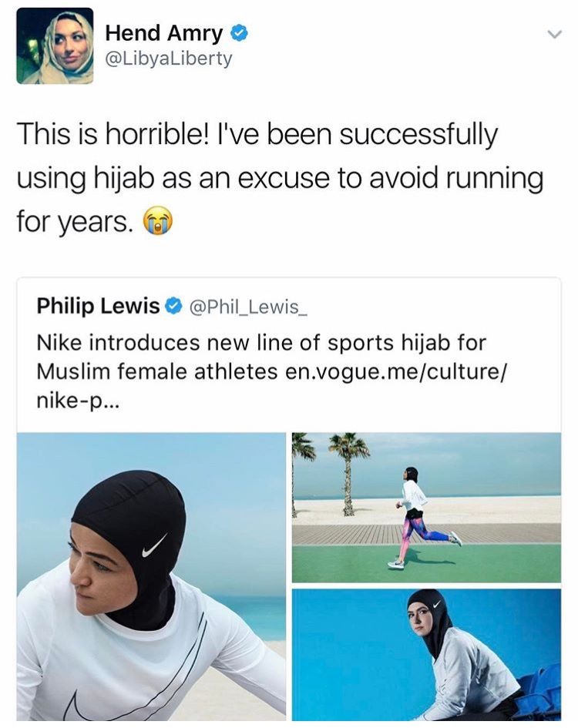This screenshot has height=728, width=578.
Task: Open the tweet options chevron menu
Action: point(554,35)
